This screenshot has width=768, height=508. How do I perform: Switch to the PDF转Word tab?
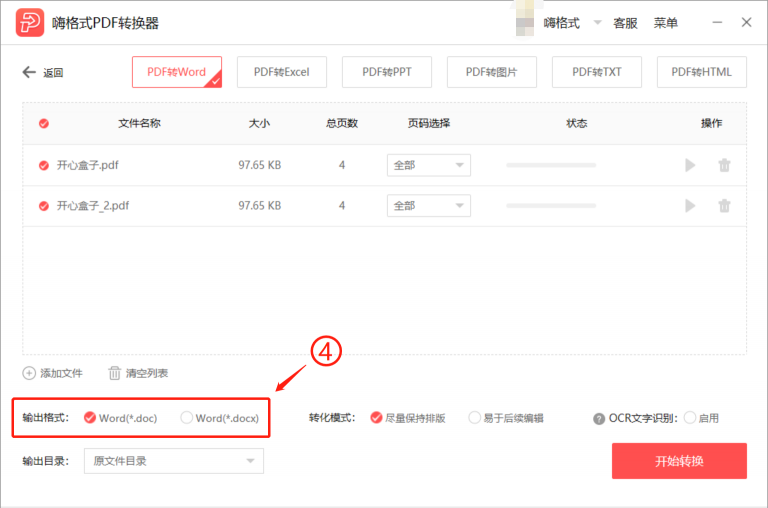tap(177, 72)
